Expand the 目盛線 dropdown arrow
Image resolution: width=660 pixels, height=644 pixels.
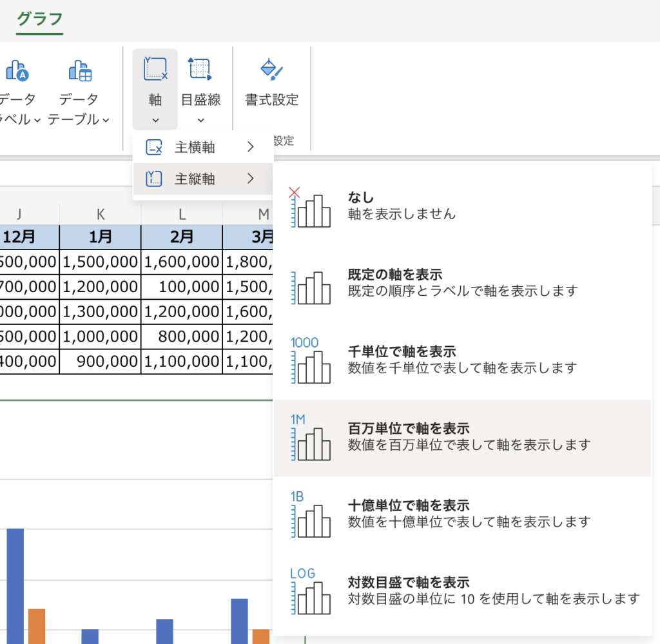point(200,120)
